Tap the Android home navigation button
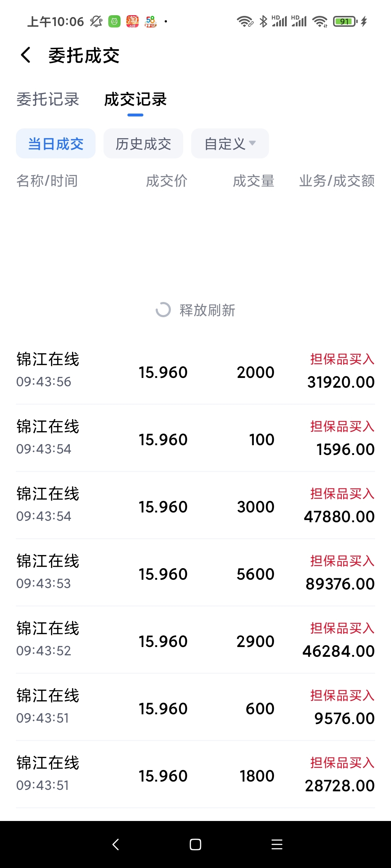 (195, 844)
